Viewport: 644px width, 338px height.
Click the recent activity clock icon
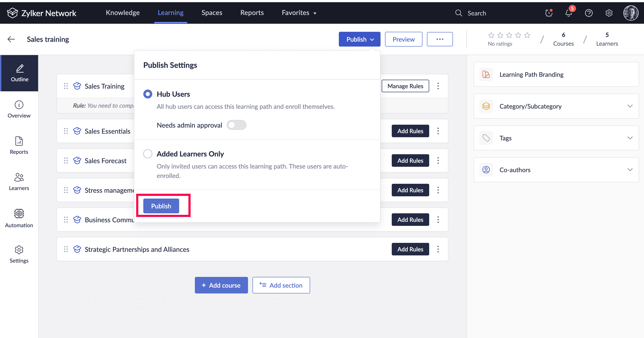pos(548,13)
